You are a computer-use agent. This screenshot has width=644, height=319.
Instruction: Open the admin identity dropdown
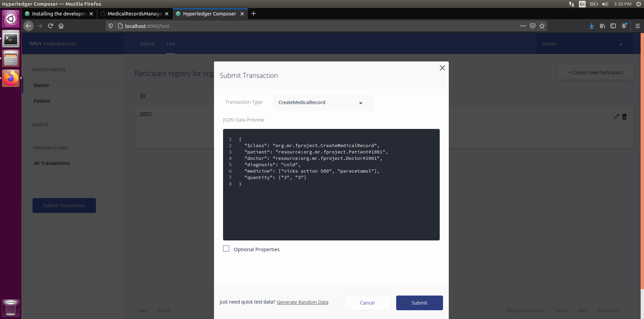[x=582, y=44]
